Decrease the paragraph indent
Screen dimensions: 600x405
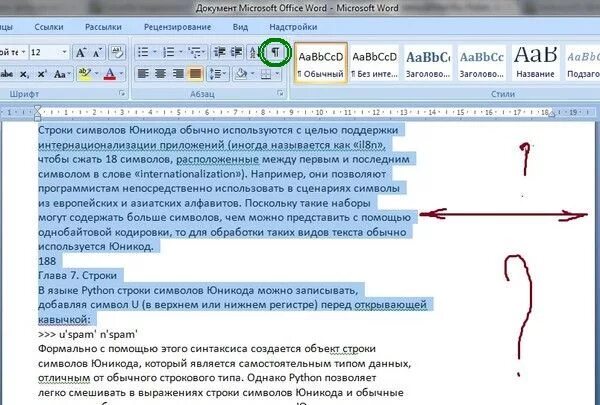point(220,52)
